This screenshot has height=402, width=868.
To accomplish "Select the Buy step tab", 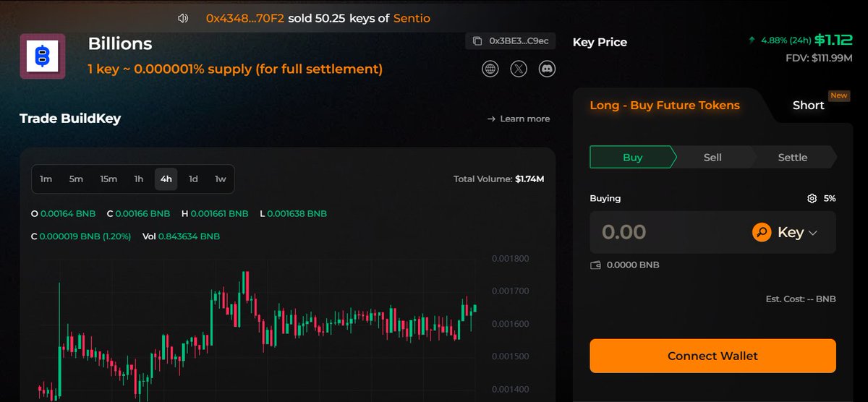I will 633,157.
